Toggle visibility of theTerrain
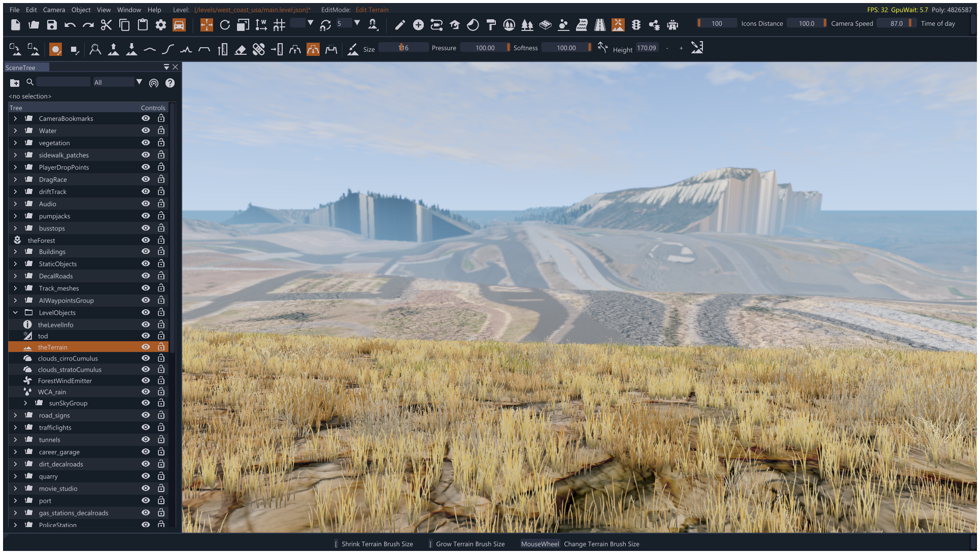The height and width of the screenshot is (554, 980). tap(146, 347)
